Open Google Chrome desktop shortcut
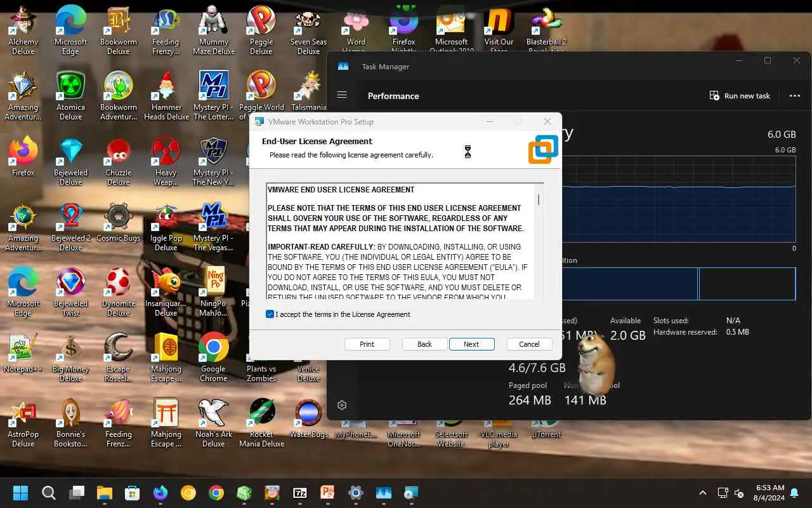Viewport: 812px width, 508px height. click(x=213, y=358)
